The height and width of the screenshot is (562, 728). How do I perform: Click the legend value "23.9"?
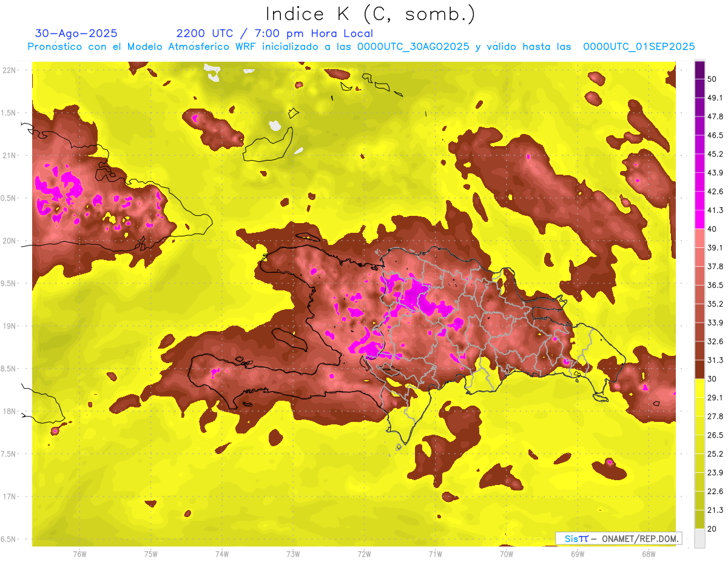[715, 472]
